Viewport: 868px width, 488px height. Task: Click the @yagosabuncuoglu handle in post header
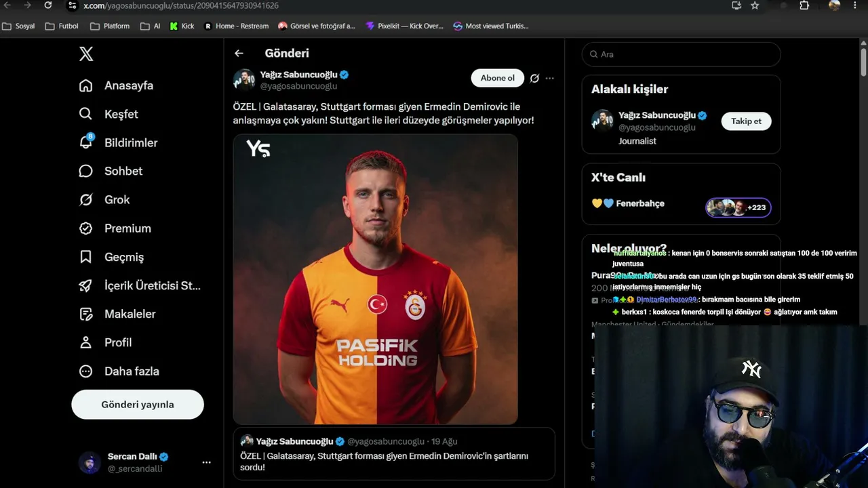click(x=299, y=86)
